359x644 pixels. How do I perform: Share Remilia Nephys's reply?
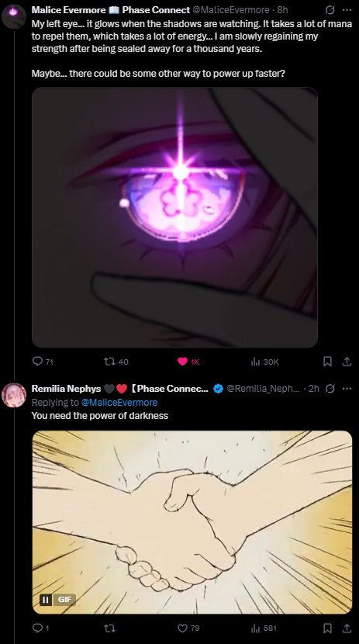tap(347, 628)
